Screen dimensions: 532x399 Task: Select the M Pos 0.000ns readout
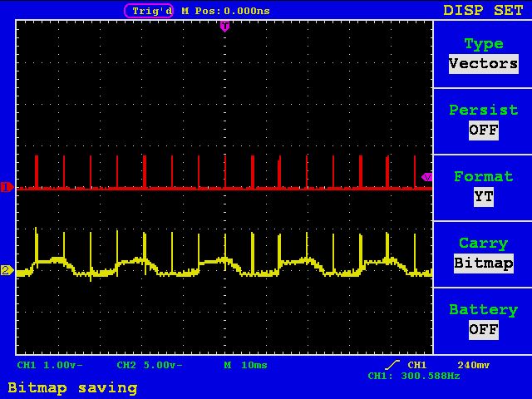[x=225, y=11]
